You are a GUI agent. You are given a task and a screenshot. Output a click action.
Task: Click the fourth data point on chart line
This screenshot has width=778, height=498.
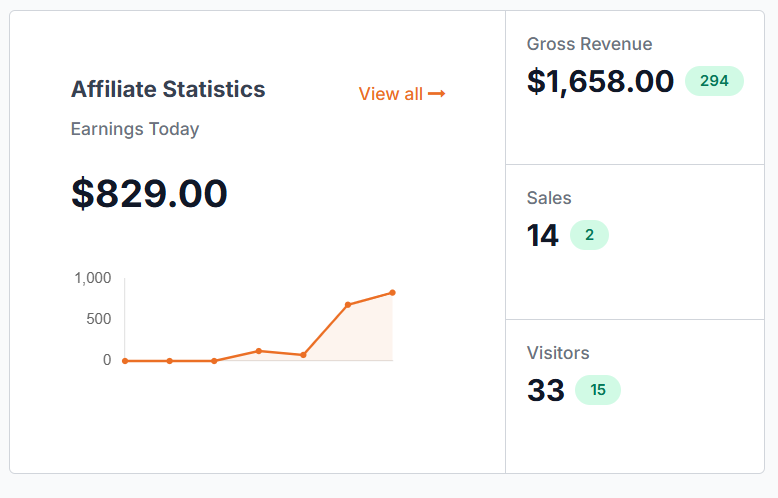click(259, 351)
